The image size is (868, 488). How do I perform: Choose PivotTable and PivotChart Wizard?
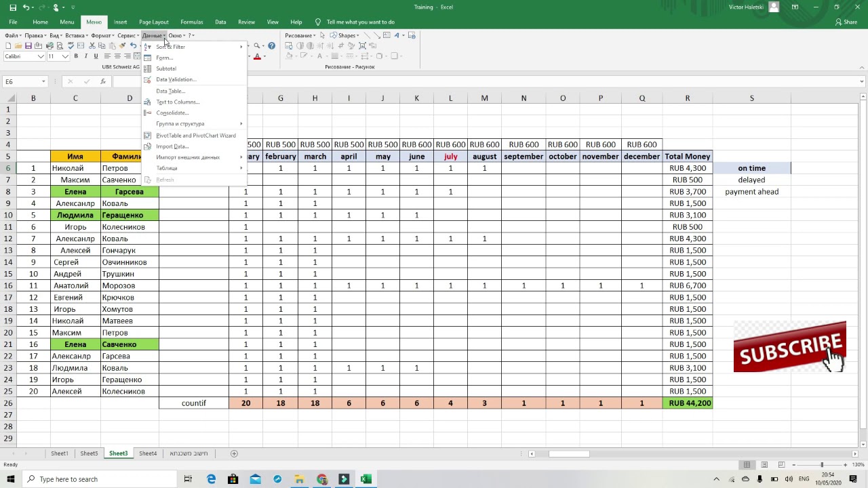pyautogui.click(x=194, y=136)
